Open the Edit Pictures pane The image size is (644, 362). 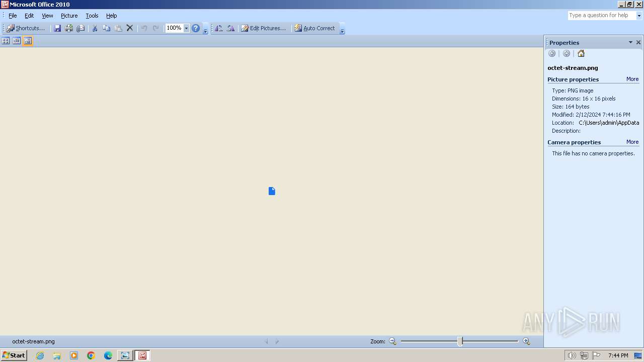[263, 28]
